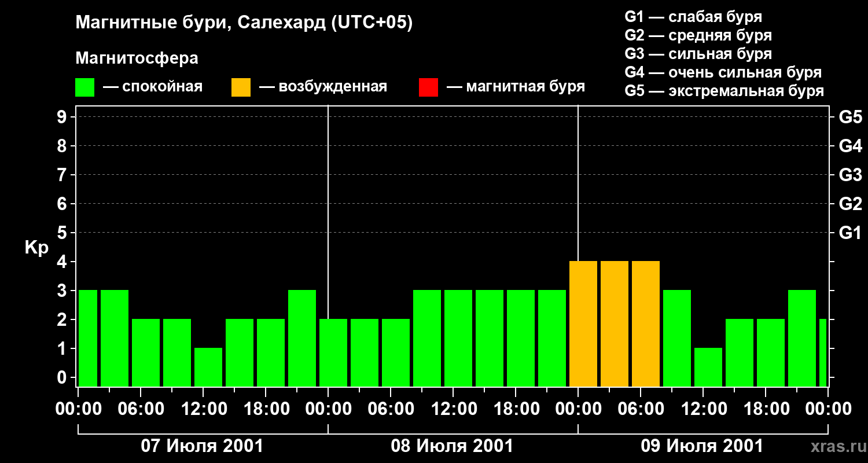Click the Kp 3 bar just before midnight of 07 July
Screen dimensions: 868x463
tap(302, 339)
